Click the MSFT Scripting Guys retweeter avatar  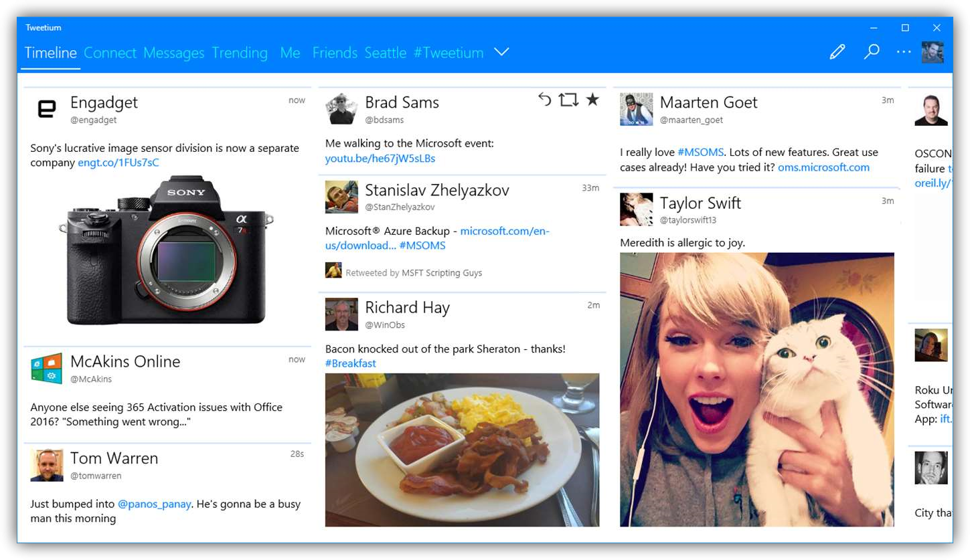333,270
